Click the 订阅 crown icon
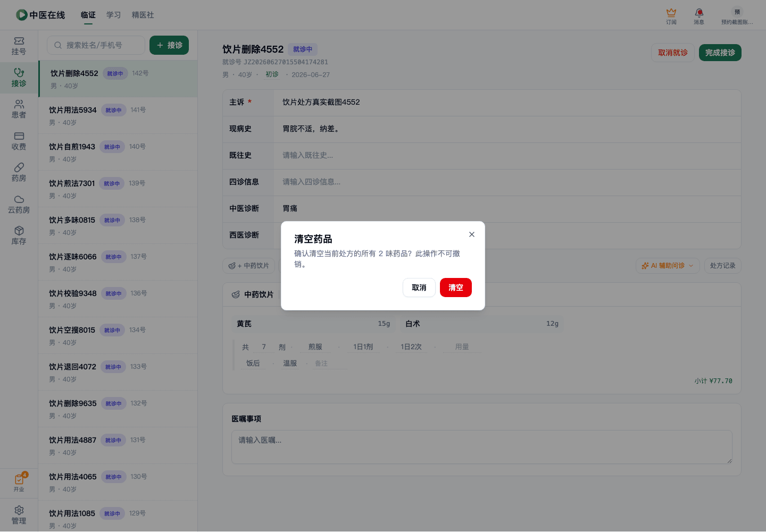766x532 pixels. click(671, 16)
